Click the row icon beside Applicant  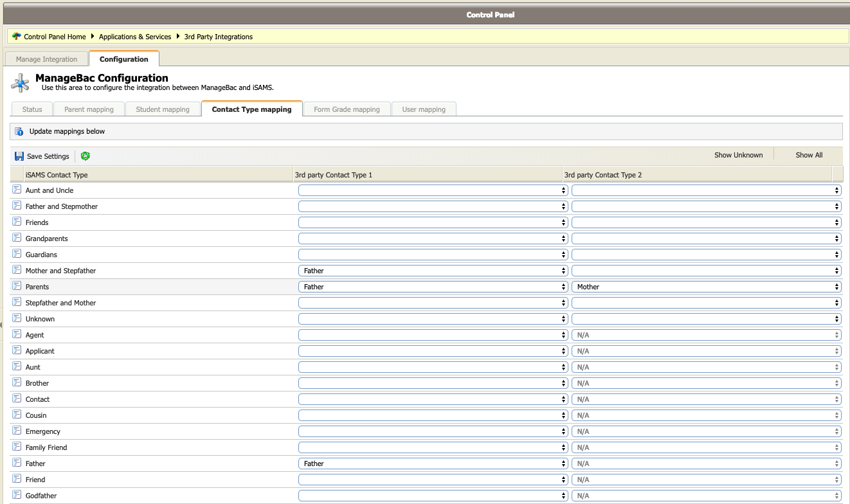(17, 351)
